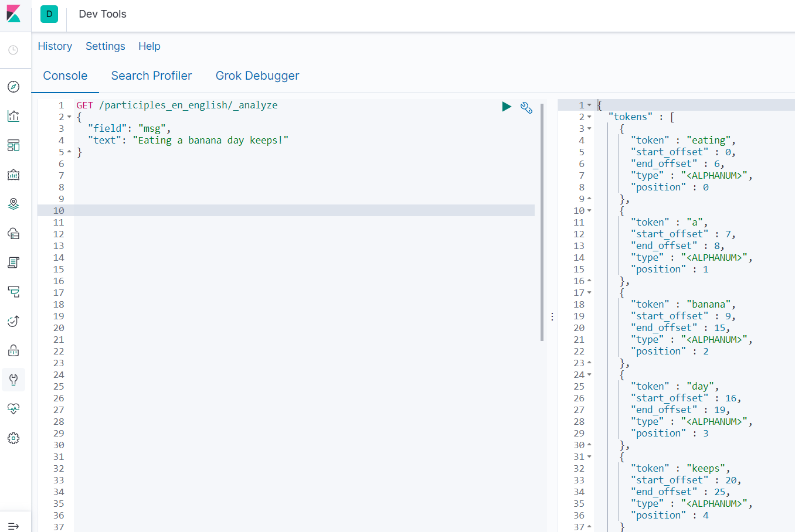Open the History link

(55, 46)
